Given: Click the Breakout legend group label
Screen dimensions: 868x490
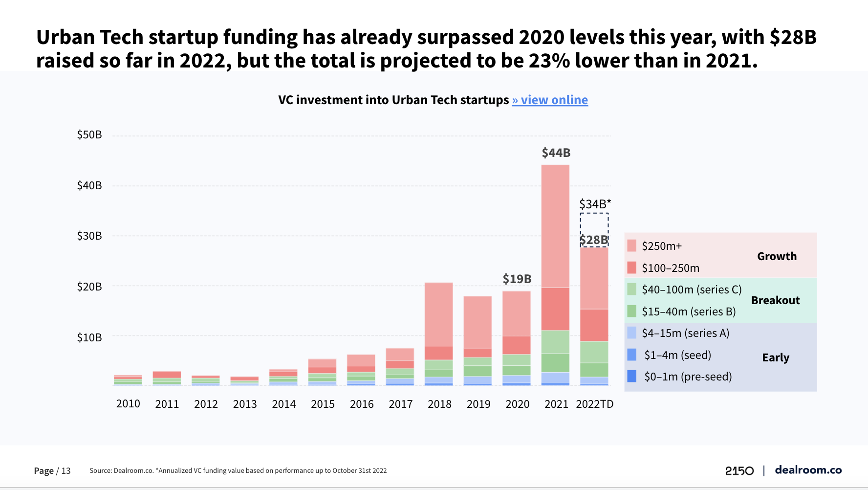Looking at the screenshot, I should pyautogui.click(x=775, y=300).
